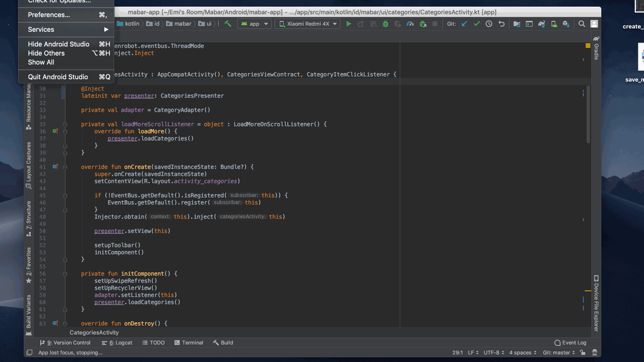This screenshot has width=644, height=362.
Task: Open Git Show History clock icon
Action: pyautogui.click(x=489, y=24)
